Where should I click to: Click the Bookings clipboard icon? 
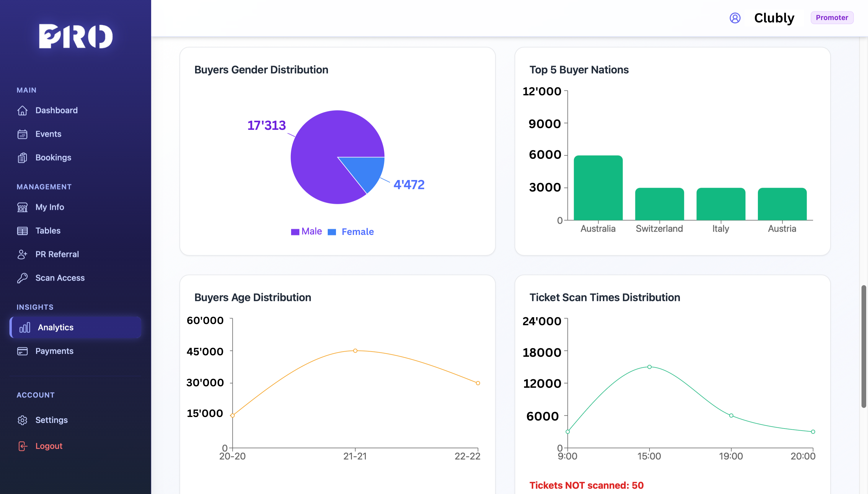(22, 158)
